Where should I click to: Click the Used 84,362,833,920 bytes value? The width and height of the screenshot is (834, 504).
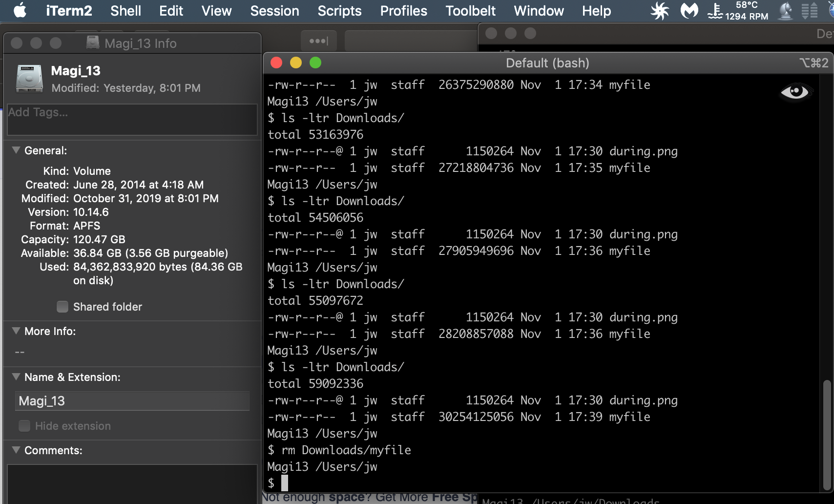(158, 273)
